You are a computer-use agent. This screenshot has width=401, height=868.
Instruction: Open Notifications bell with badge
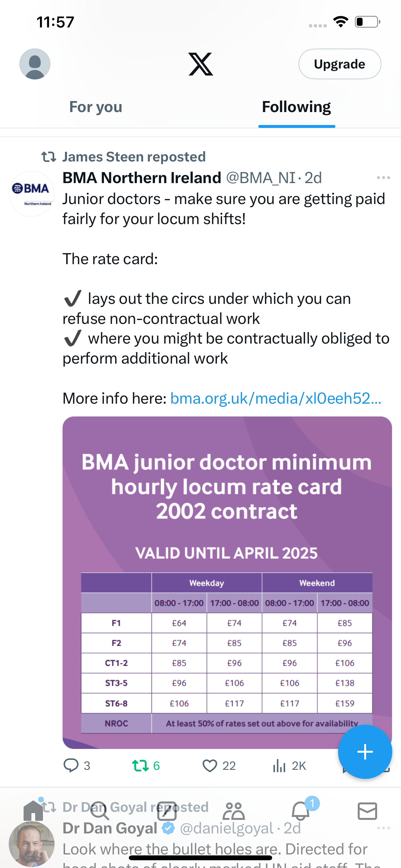(x=301, y=810)
